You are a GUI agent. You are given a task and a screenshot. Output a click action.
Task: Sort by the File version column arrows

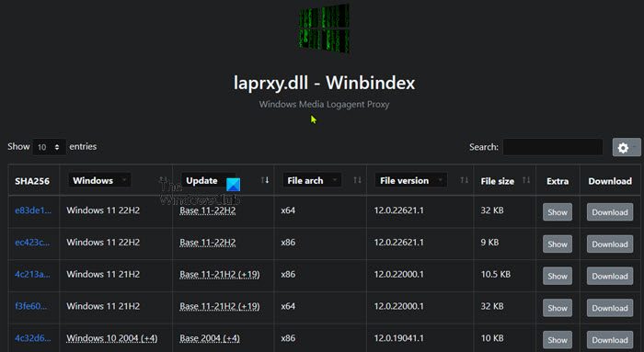click(x=464, y=180)
